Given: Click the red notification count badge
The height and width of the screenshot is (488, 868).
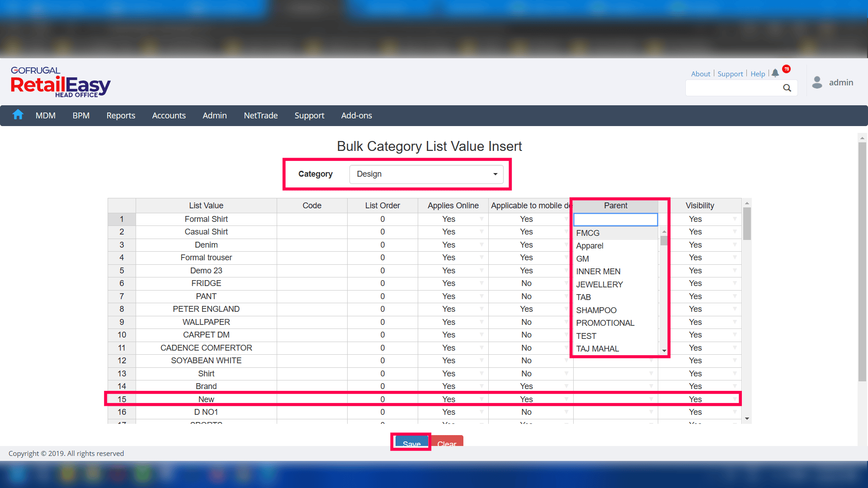Looking at the screenshot, I should 787,69.
